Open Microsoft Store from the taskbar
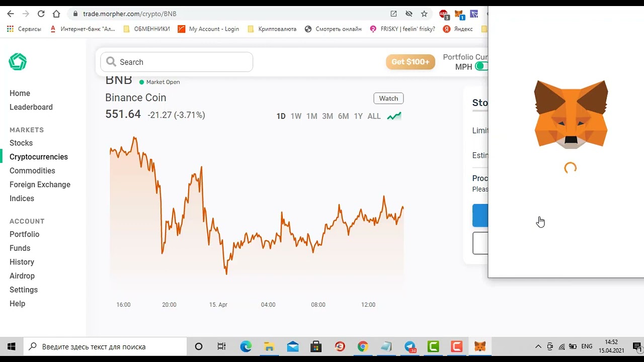The width and height of the screenshot is (644, 362). tap(316, 346)
